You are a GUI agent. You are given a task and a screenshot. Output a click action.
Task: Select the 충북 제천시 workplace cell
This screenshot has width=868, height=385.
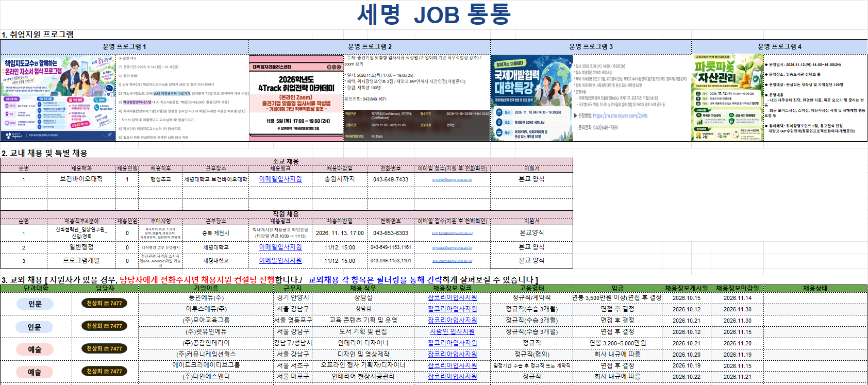215,233
